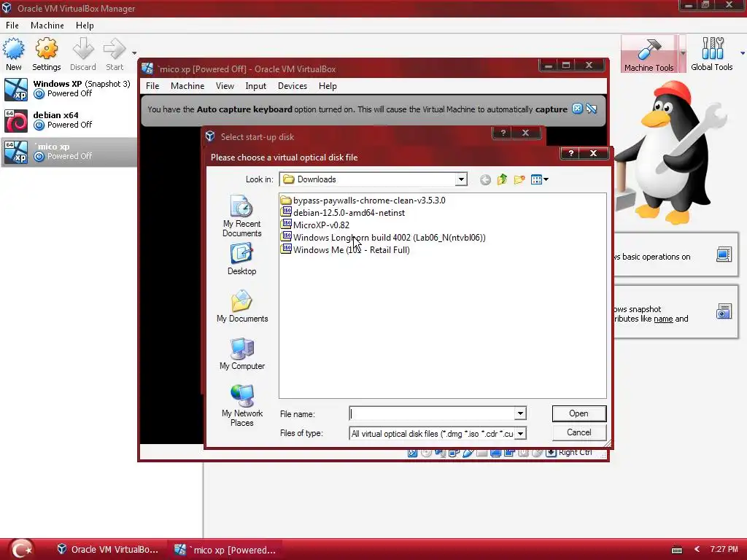The height and width of the screenshot is (560, 747).
Task: Click the help button of Select start-up disk
Action: point(503,133)
